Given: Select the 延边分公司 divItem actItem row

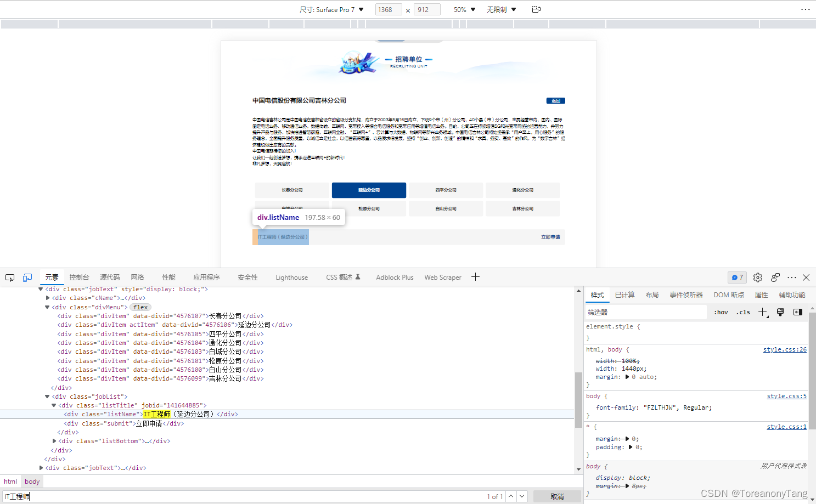Looking at the screenshot, I should pos(175,325).
